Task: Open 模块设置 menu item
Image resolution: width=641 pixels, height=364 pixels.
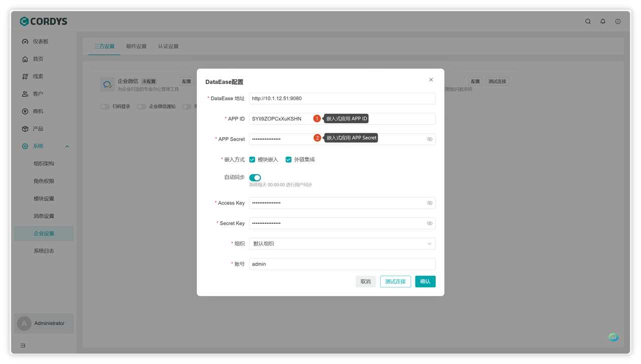Action: pyautogui.click(x=44, y=199)
